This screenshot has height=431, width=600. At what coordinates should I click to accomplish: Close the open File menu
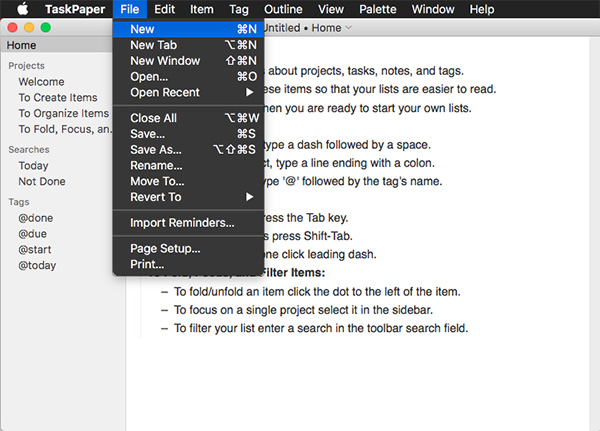[129, 9]
